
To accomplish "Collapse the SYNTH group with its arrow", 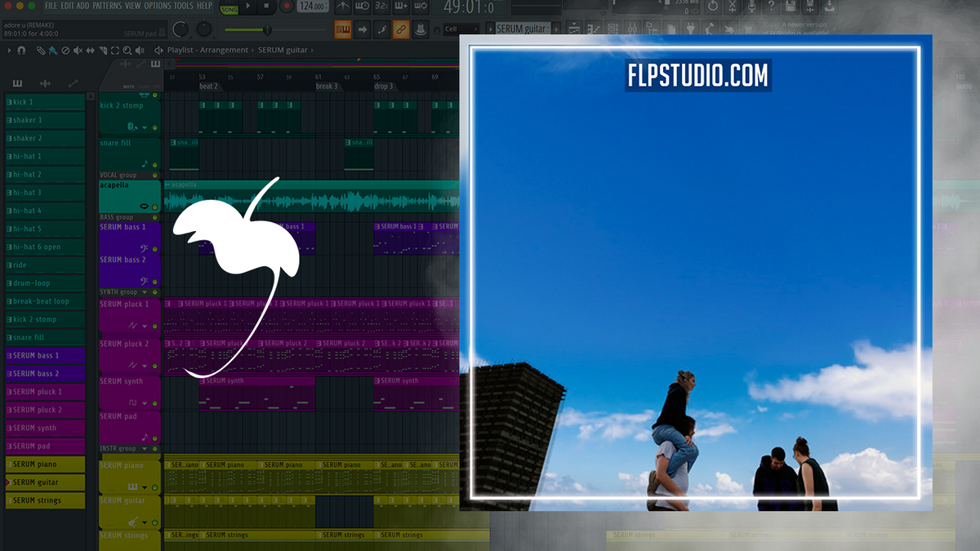I will 144,292.
